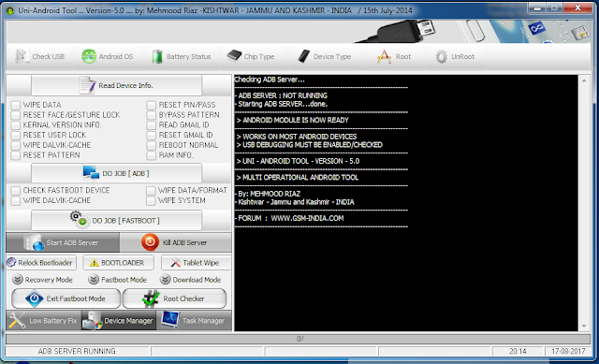Click the Device Type phone icon
The width and height of the screenshot is (599, 364).
(303, 56)
